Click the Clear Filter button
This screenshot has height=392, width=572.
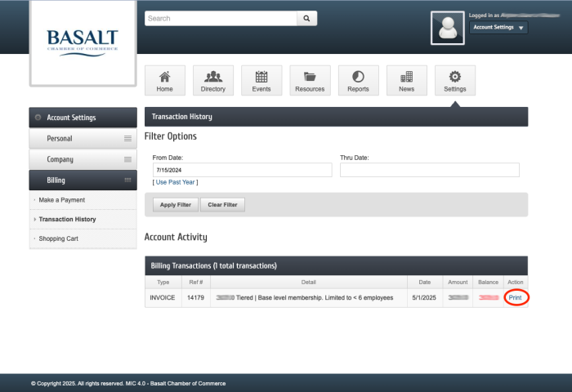point(222,205)
